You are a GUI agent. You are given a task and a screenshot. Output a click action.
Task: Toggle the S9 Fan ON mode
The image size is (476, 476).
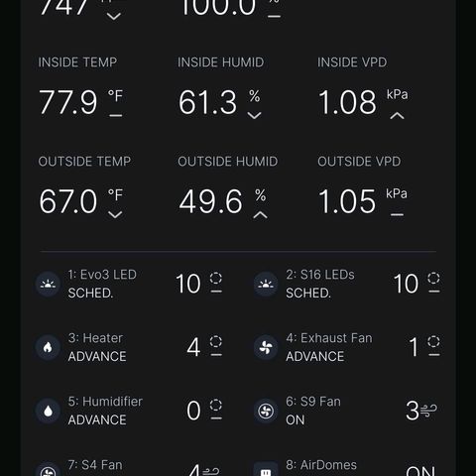[x=296, y=420]
